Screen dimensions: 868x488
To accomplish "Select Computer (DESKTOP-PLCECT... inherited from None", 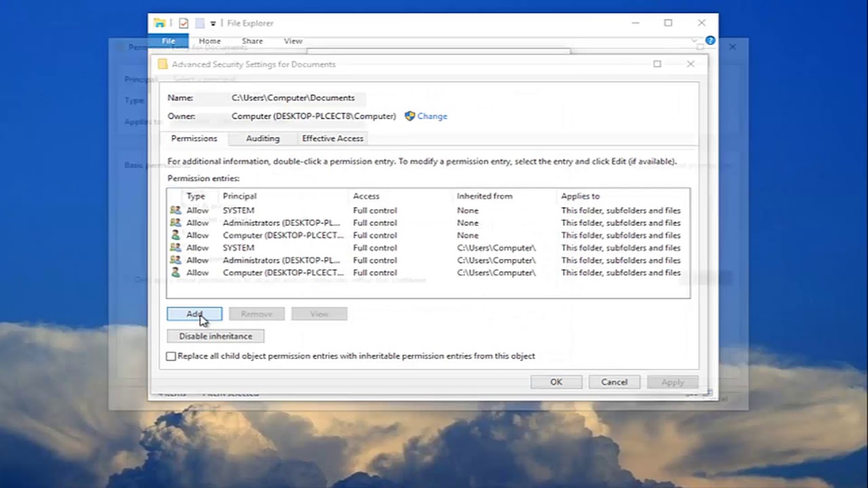I will [283, 235].
